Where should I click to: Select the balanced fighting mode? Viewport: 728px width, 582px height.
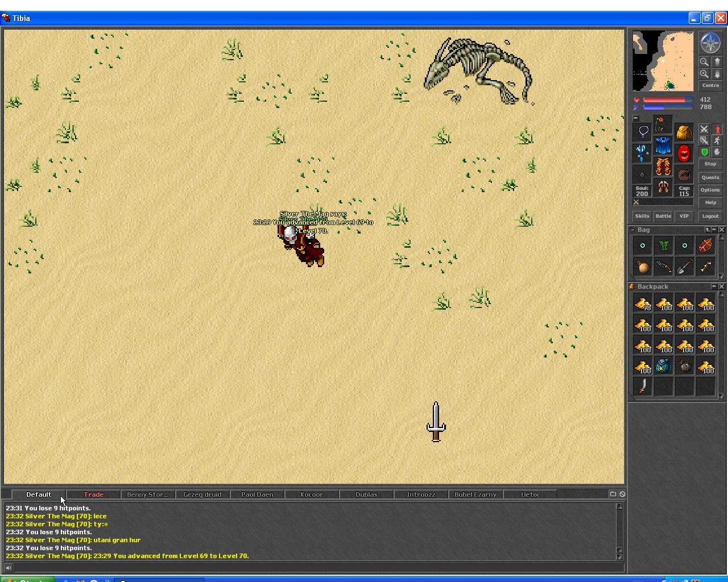click(x=704, y=140)
